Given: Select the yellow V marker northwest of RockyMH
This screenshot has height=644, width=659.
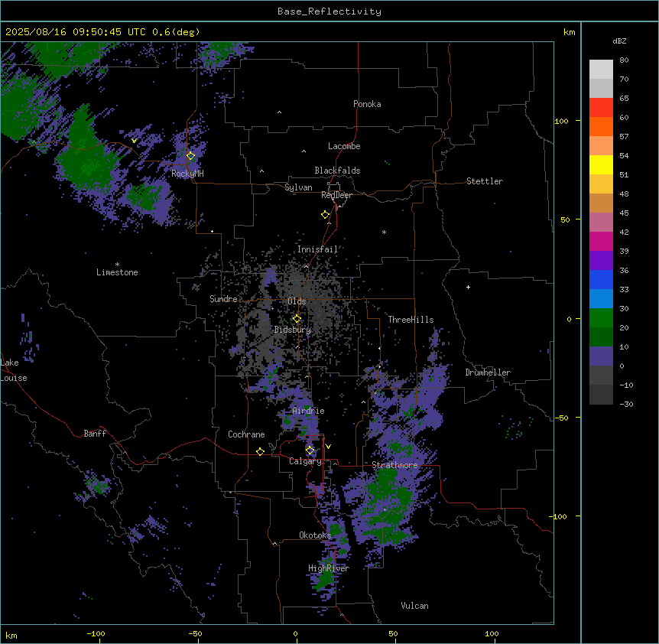Looking at the screenshot, I should [134, 141].
